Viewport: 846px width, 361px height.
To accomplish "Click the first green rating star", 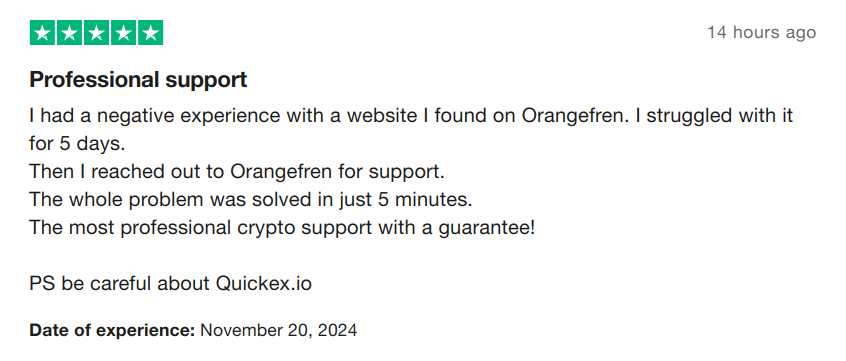I will tap(43, 33).
